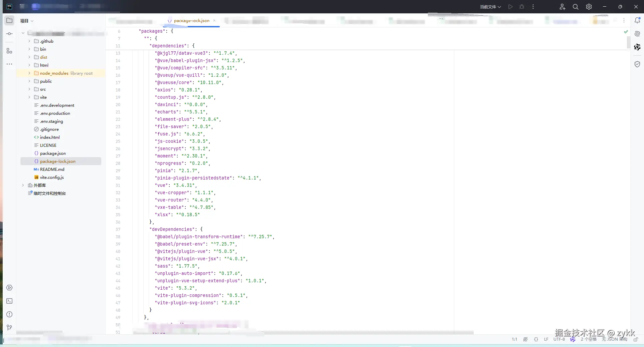Change the LF line separator
This screenshot has width=644, height=347.
tap(546, 339)
